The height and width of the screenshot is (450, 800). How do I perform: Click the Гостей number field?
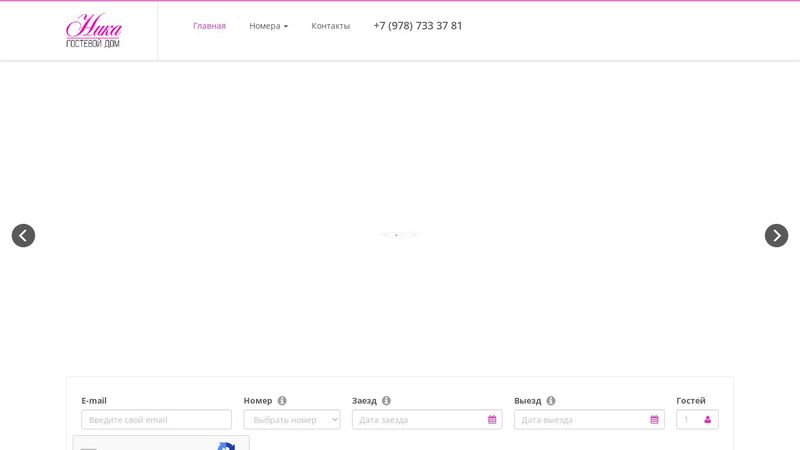697,420
